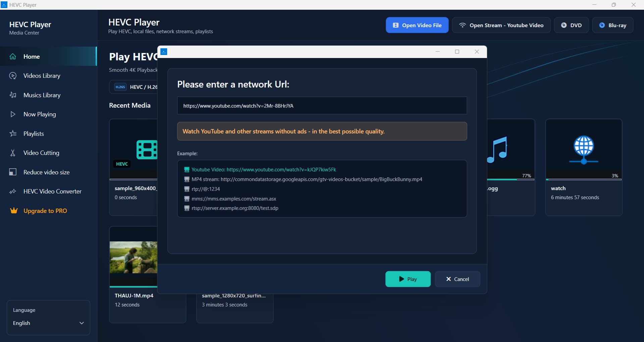Click the Reduce video size icon
644x342 pixels.
[13, 172]
